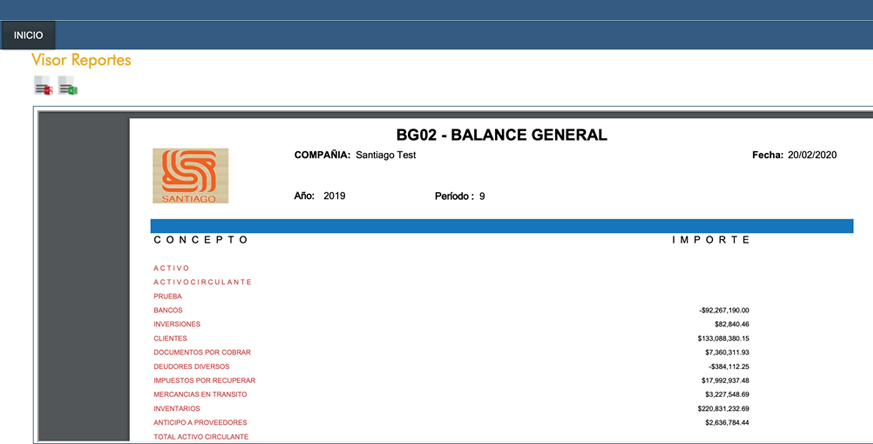873x444 pixels.
Task: Select the BANCOS concept row
Action: click(x=168, y=310)
